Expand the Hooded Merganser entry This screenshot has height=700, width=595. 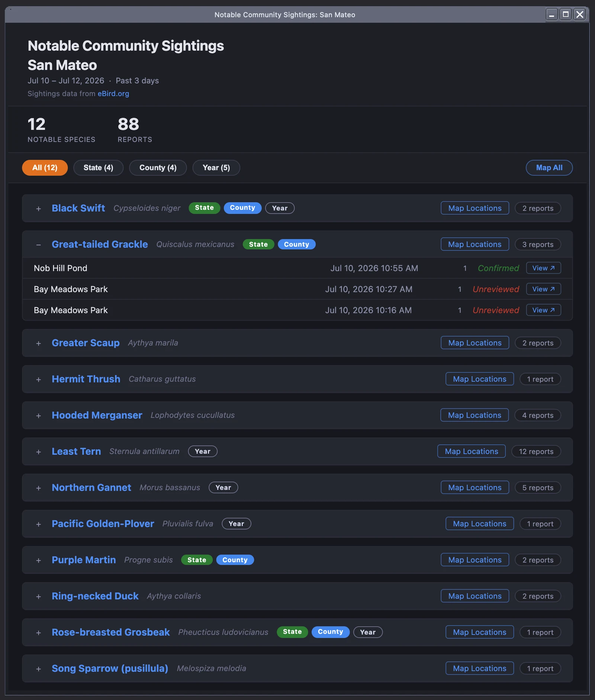pyautogui.click(x=38, y=416)
